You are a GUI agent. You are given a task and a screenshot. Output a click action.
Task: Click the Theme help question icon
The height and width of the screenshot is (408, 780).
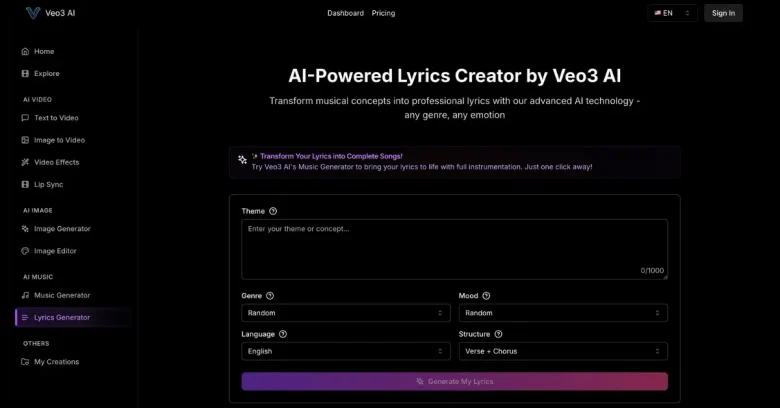273,211
